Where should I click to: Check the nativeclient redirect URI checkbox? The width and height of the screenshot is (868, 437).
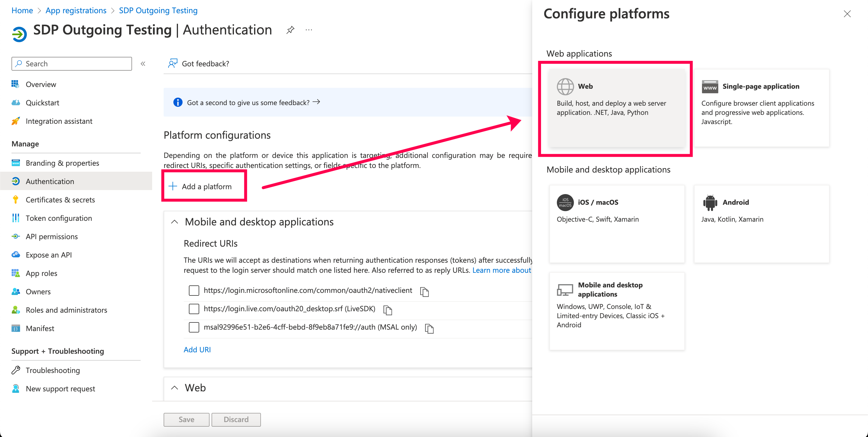[194, 291]
